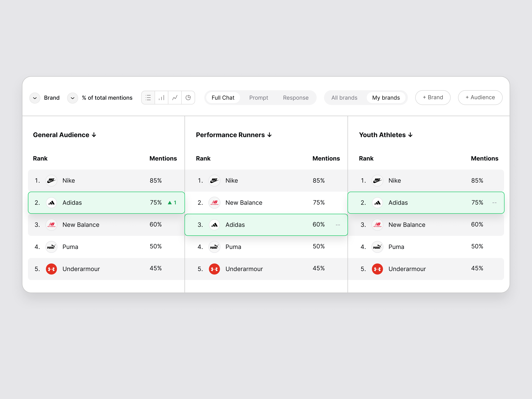
Task: Switch to list view icon
Action: pyautogui.click(x=148, y=98)
